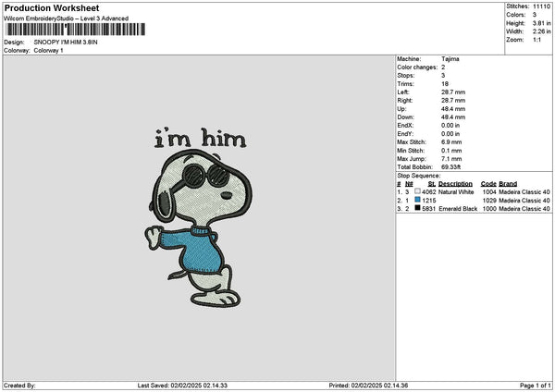Viewport: 555px width, 392px height.
Task: Click the Last Saved timestamp in footer
Action: point(182,386)
